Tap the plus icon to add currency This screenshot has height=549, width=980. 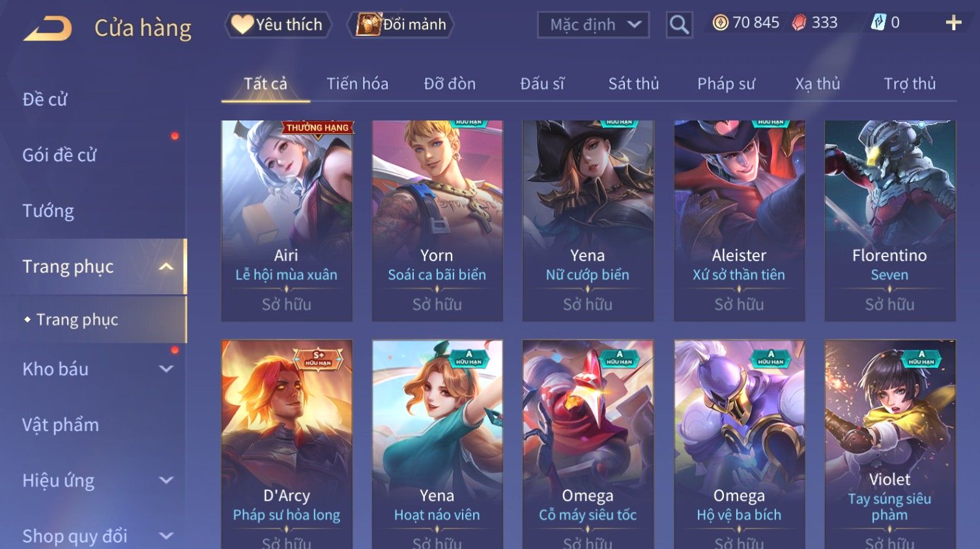click(953, 23)
